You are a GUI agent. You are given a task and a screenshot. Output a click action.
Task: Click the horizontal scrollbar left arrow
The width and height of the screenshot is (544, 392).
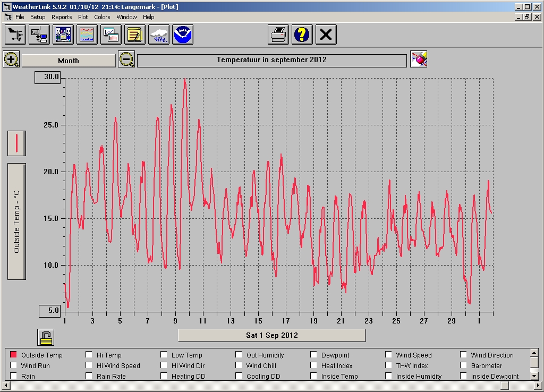[6, 386]
